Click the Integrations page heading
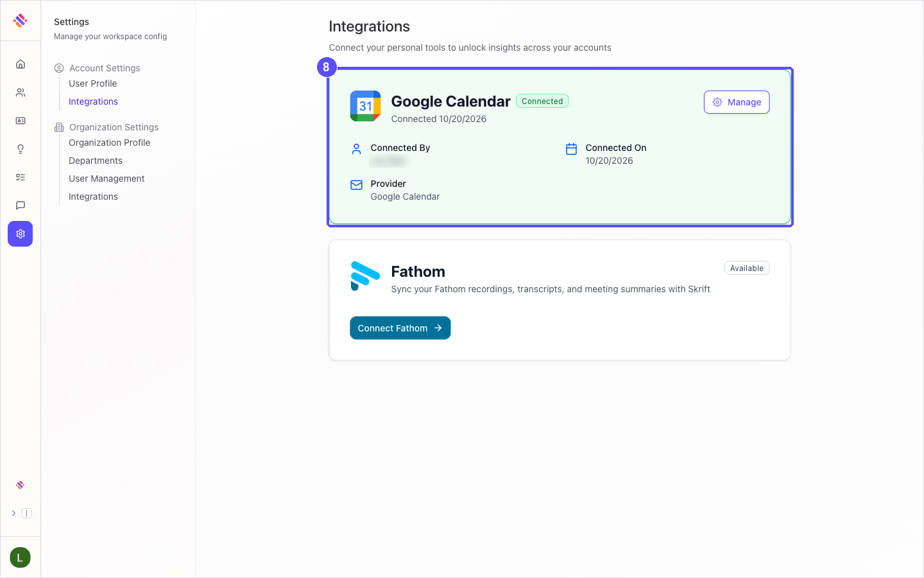 point(370,26)
